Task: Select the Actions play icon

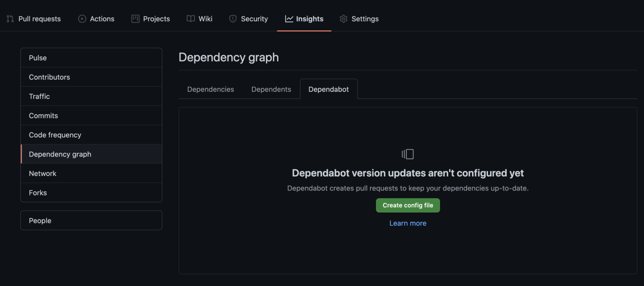Action: 82,18
